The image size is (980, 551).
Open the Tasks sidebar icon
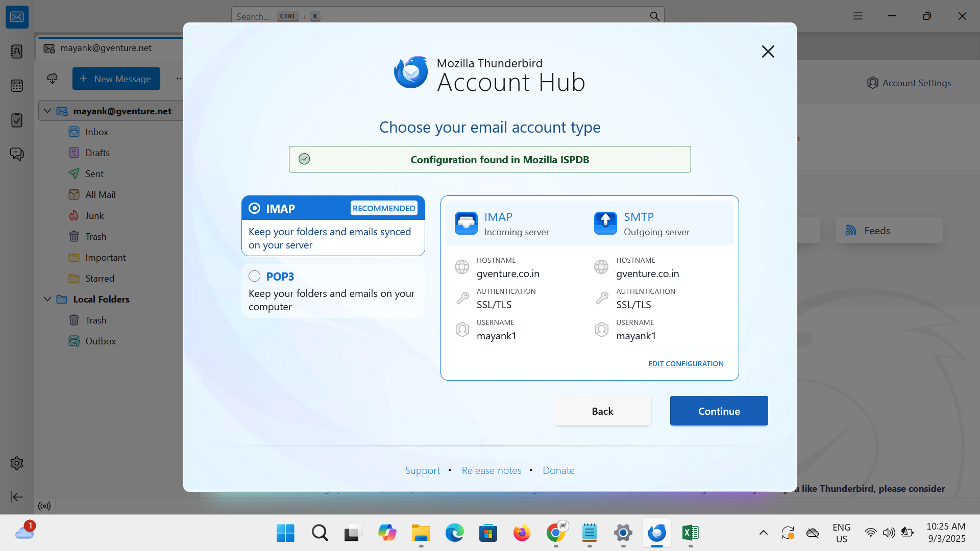(x=17, y=120)
